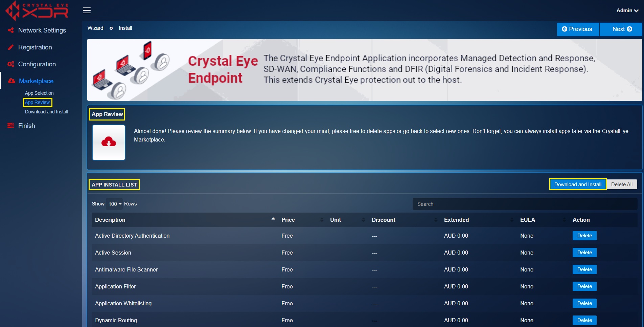This screenshot has height=327, width=644.
Task: Open the Admin user dropdown
Action: tap(627, 10)
